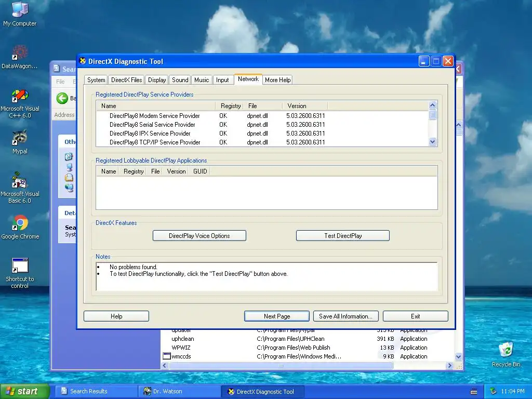Click the taskbar clock showing 11:04 PM
Image resolution: width=532 pixels, height=399 pixels.
coord(513,391)
